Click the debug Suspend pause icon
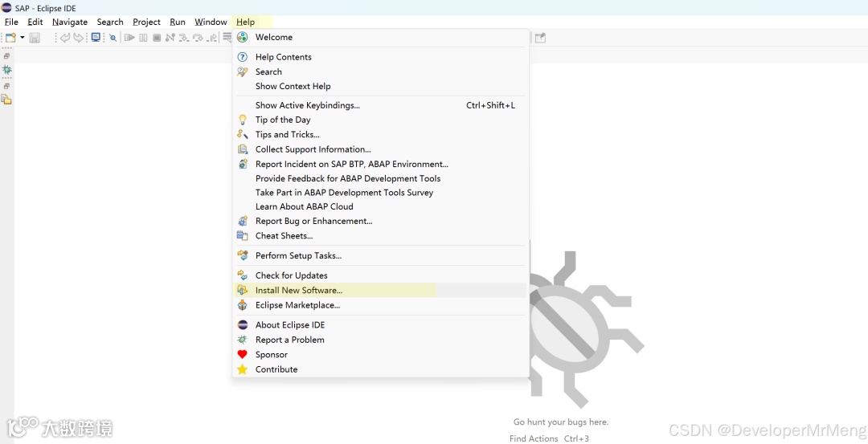Image resolution: width=868 pixels, height=444 pixels. [143, 38]
